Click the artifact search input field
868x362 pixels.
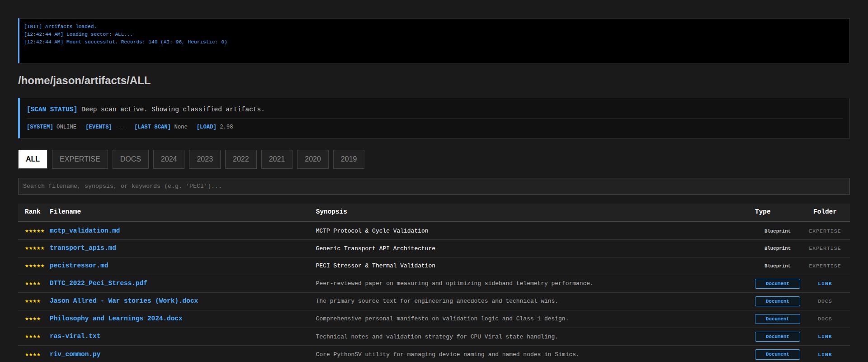coord(434,186)
